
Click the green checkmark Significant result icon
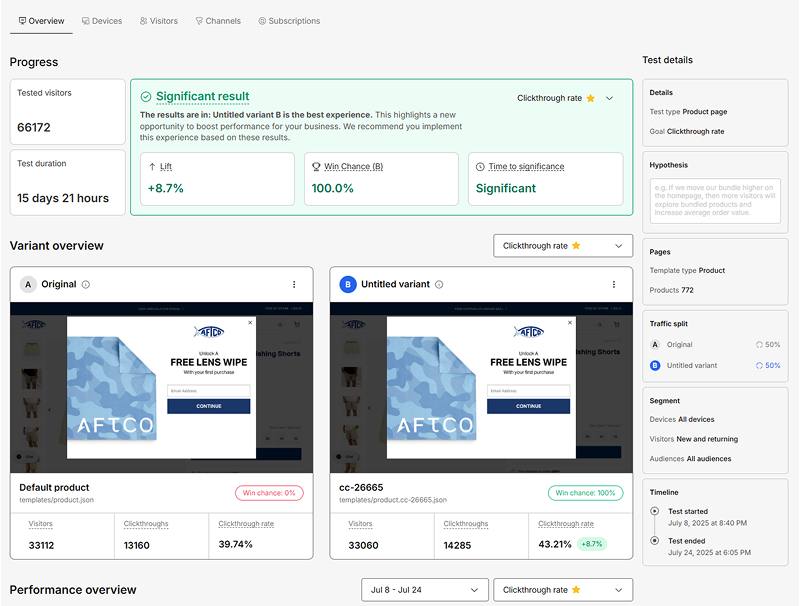coord(146,97)
